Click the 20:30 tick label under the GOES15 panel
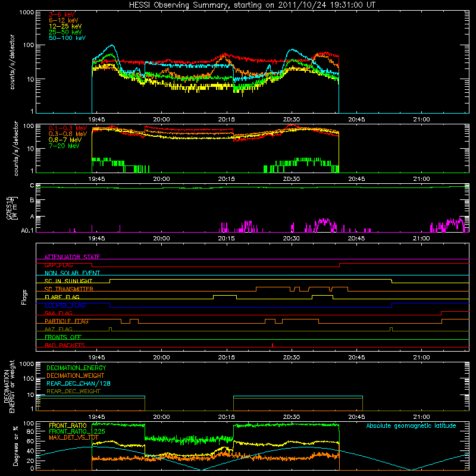The height and width of the screenshot is (476, 476). (x=292, y=239)
